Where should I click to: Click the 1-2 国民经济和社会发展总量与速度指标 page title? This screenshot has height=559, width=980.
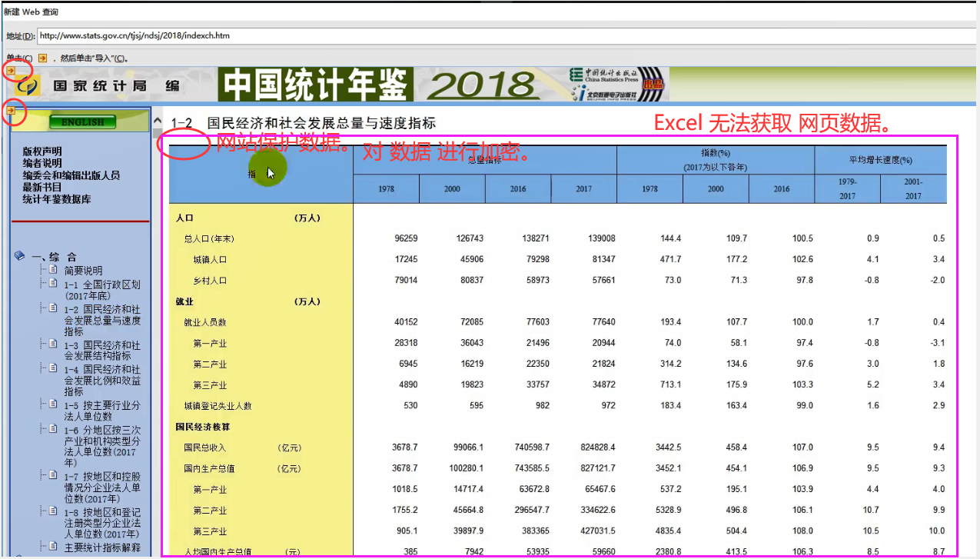click(303, 123)
